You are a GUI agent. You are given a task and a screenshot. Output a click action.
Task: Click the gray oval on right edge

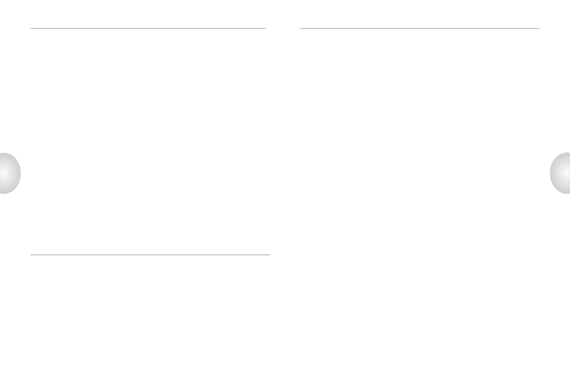click(x=560, y=173)
